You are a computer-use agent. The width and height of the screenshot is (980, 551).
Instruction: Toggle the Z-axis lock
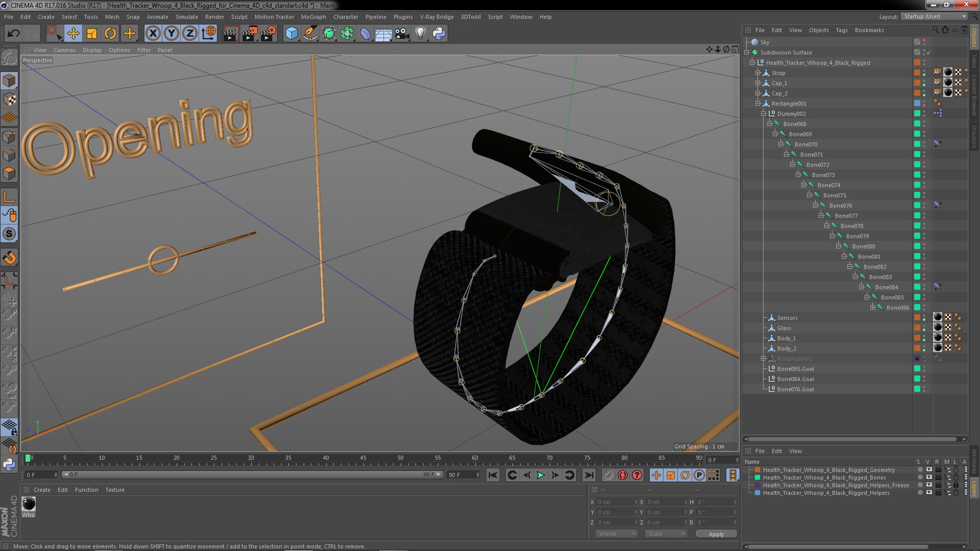190,34
